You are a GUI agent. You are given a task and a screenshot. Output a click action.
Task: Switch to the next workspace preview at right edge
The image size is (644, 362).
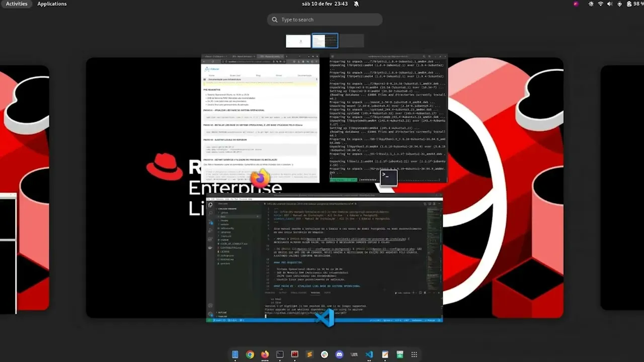[622, 188]
